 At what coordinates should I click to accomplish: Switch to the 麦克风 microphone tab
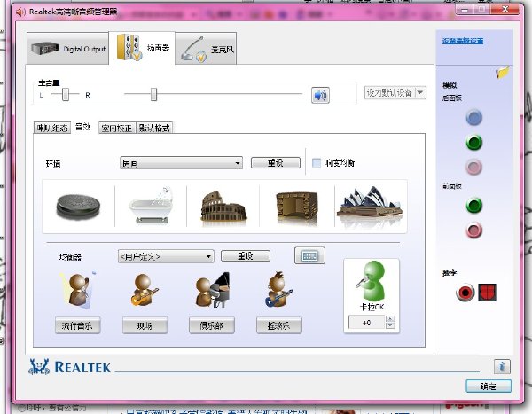(207, 49)
